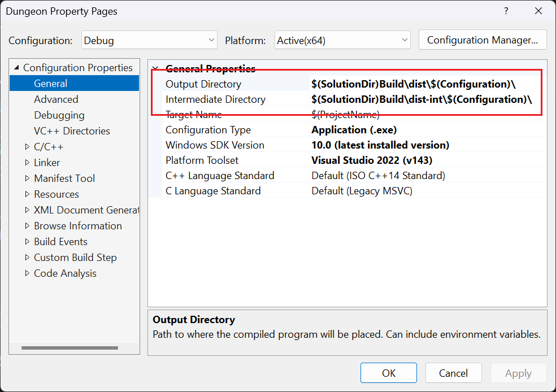Open the Configuration dropdown
This screenshot has height=392, width=556.
[149, 40]
